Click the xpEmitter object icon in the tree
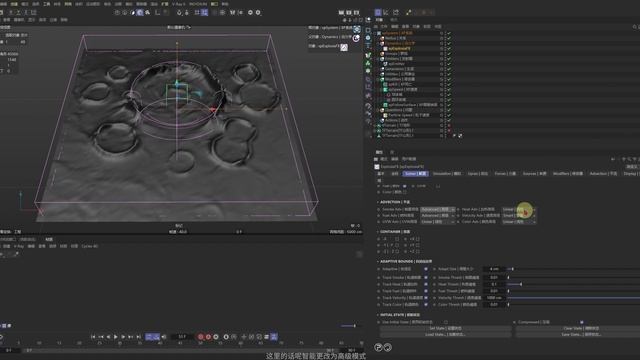Screen dimensions: 640x360 tap(385, 64)
